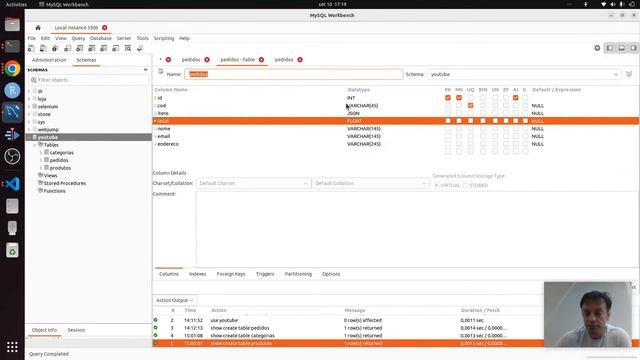Open the Trash from the dock
Screen dimensions: 640x360
click(x=12, y=250)
